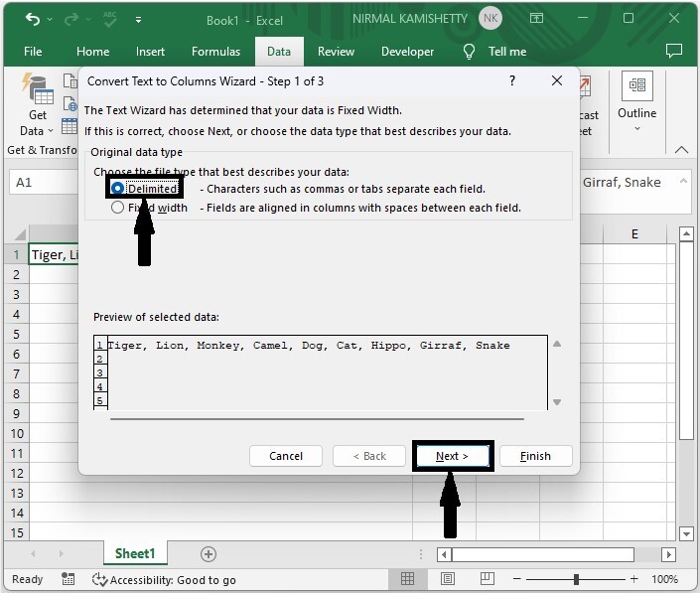Click the Cancel button
The height and width of the screenshot is (593, 700).
286,456
